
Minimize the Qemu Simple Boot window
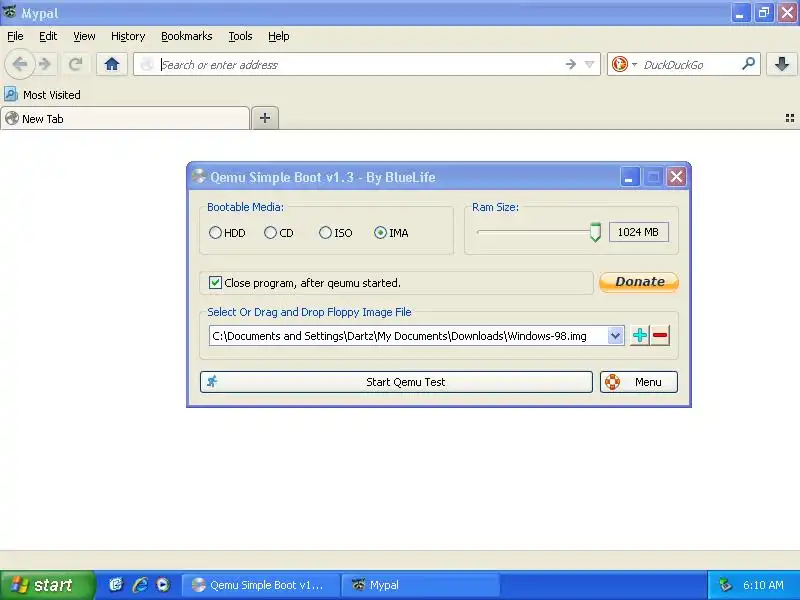click(x=630, y=177)
